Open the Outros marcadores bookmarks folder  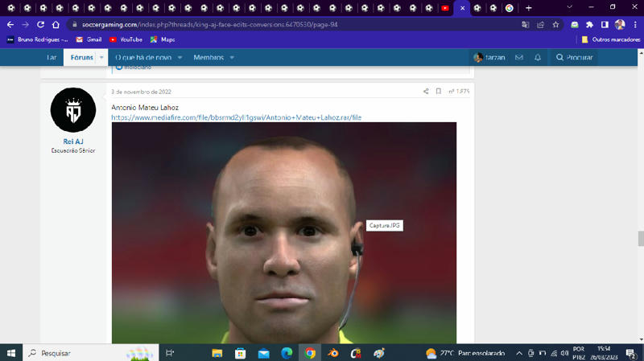click(x=611, y=39)
